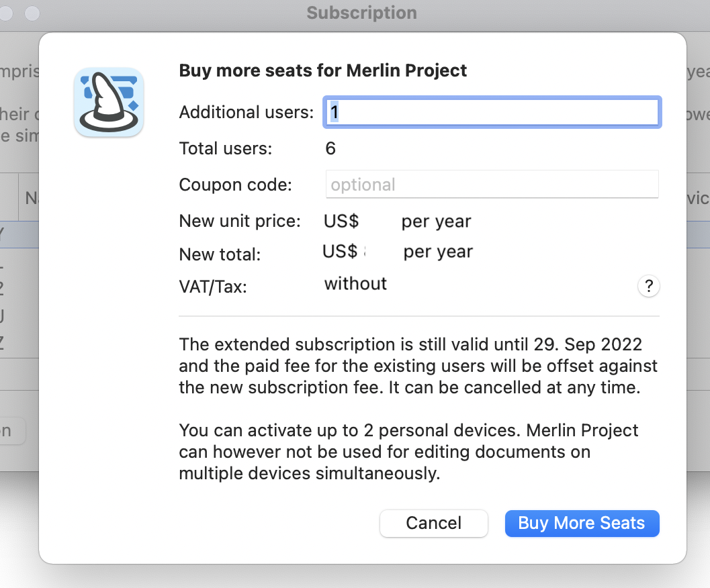Click the Subscription title bar text
Screen dimensions: 710x588
(x=361, y=12)
